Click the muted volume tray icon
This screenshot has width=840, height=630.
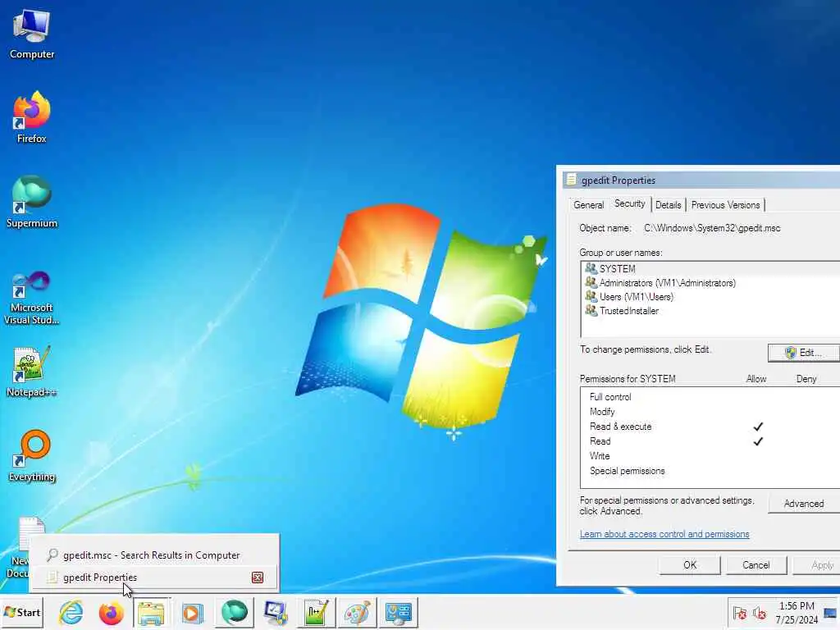point(759,614)
